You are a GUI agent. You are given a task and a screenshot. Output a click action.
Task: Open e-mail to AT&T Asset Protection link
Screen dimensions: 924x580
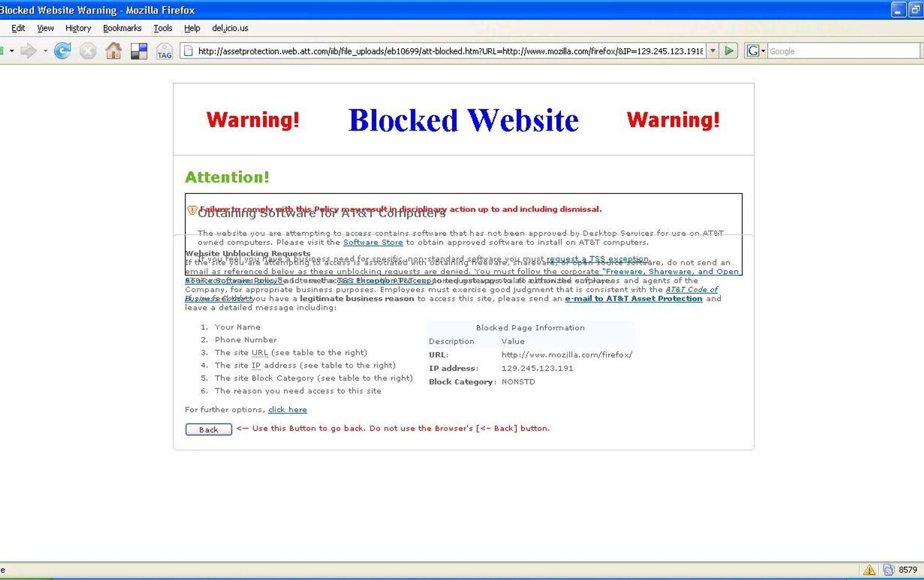pyautogui.click(x=633, y=298)
